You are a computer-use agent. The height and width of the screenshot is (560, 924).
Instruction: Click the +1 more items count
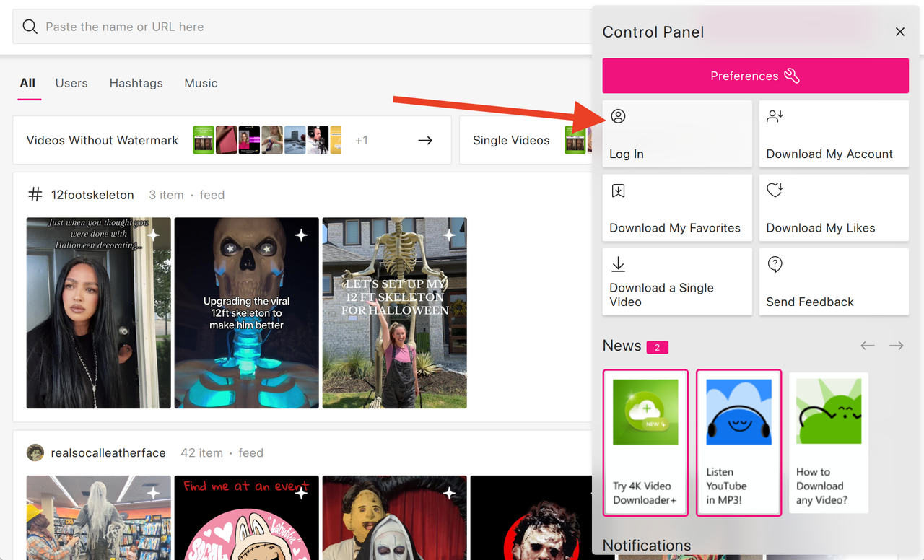362,140
